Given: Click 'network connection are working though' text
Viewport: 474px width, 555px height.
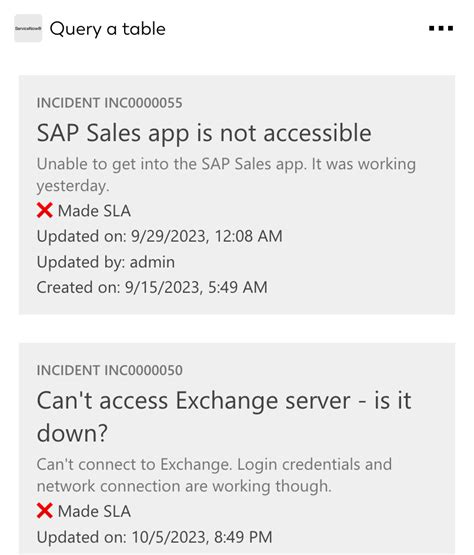Looking at the screenshot, I should (x=184, y=486).
